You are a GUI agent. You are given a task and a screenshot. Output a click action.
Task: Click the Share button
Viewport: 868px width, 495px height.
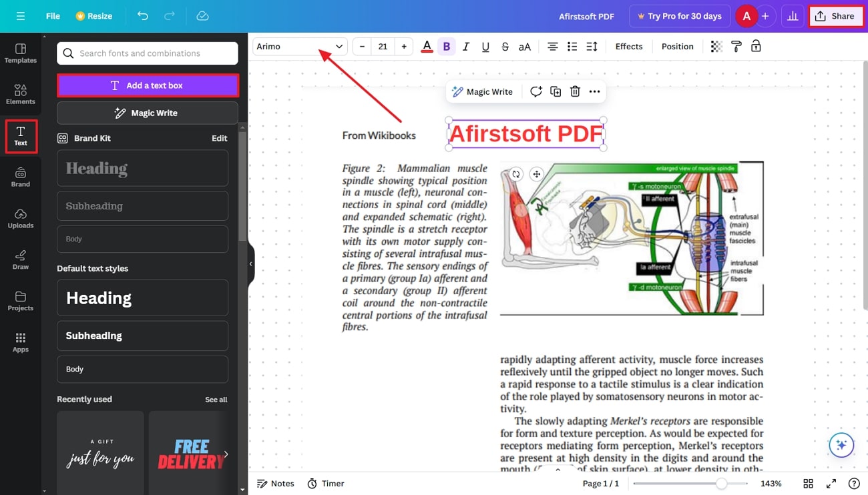click(835, 16)
